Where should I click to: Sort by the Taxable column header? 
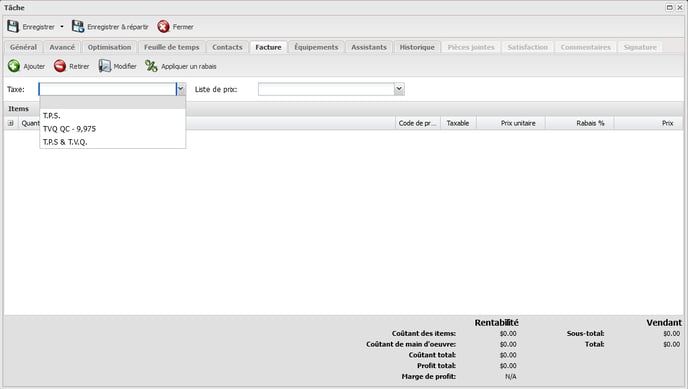pos(458,123)
